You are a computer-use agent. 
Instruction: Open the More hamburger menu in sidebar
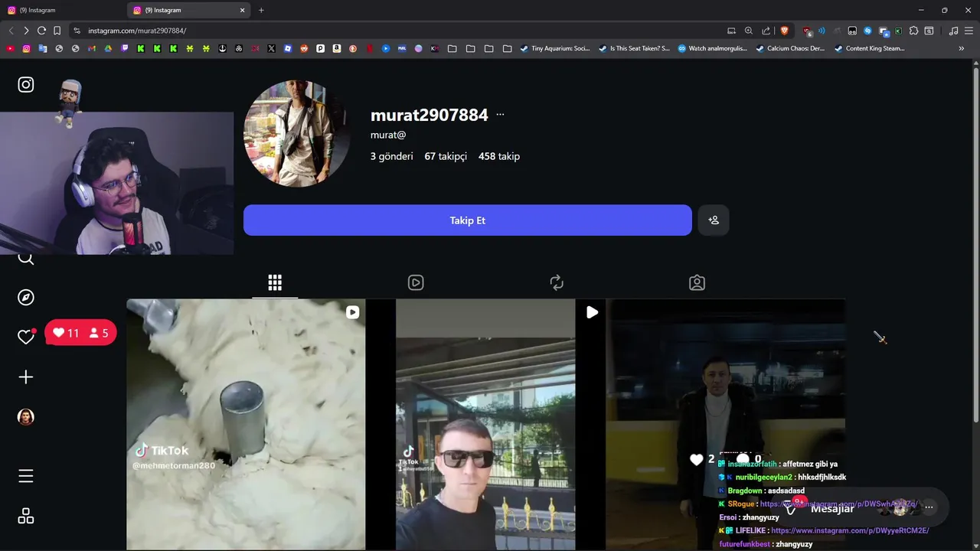pos(26,476)
